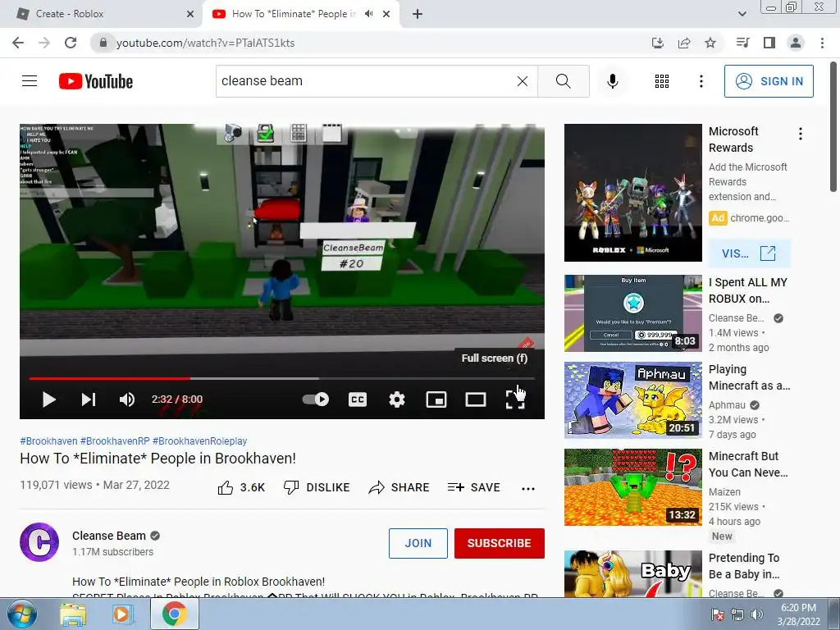Click the #Brookhaven hashtag
This screenshot has width=840, height=630.
[48, 441]
